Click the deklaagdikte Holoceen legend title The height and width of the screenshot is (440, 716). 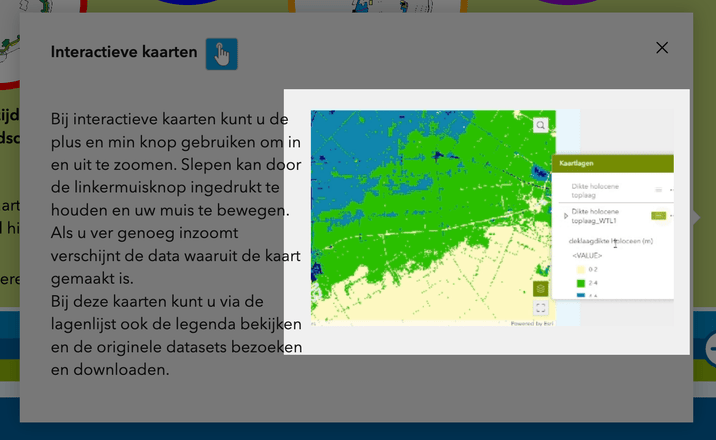point(610,241)
